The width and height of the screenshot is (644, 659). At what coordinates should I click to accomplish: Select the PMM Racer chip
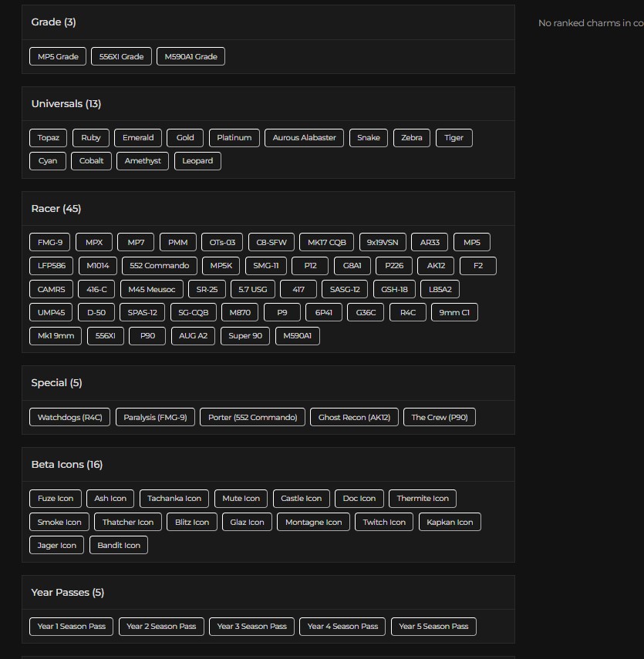pyautogui.click(x=178, y=243)
